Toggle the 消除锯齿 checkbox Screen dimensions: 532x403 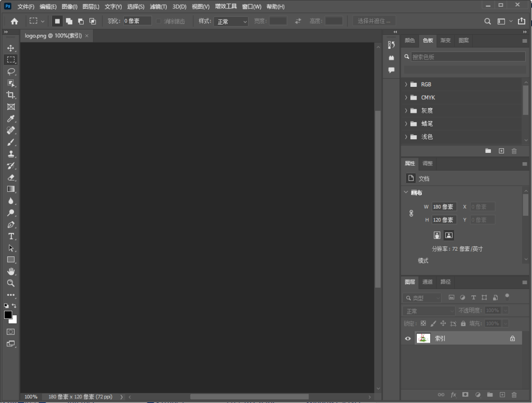tap(159, 21)
